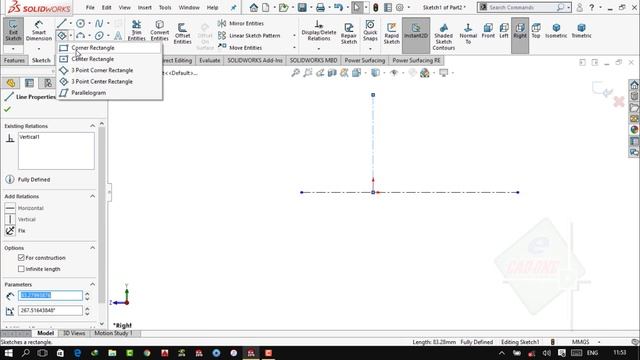Switch to the Features tab
The height and width of the screenshot is (360, 640).
pos(14,60)
